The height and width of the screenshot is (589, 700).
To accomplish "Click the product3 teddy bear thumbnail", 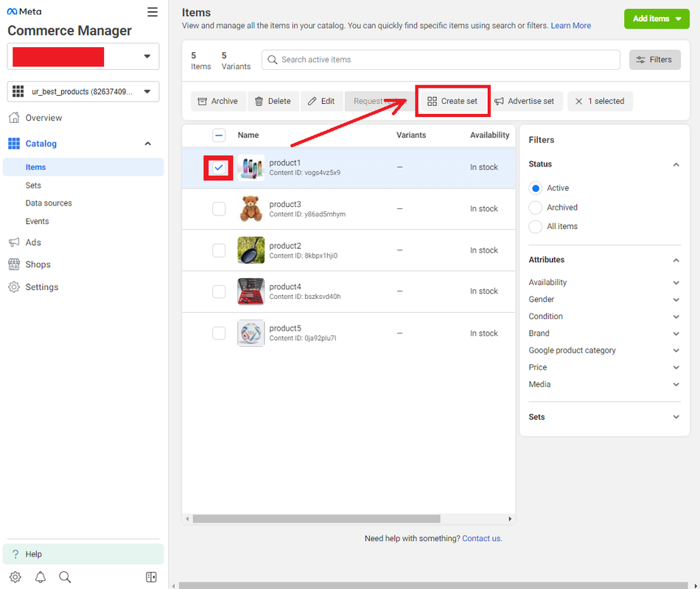I will tap(251, 209).
